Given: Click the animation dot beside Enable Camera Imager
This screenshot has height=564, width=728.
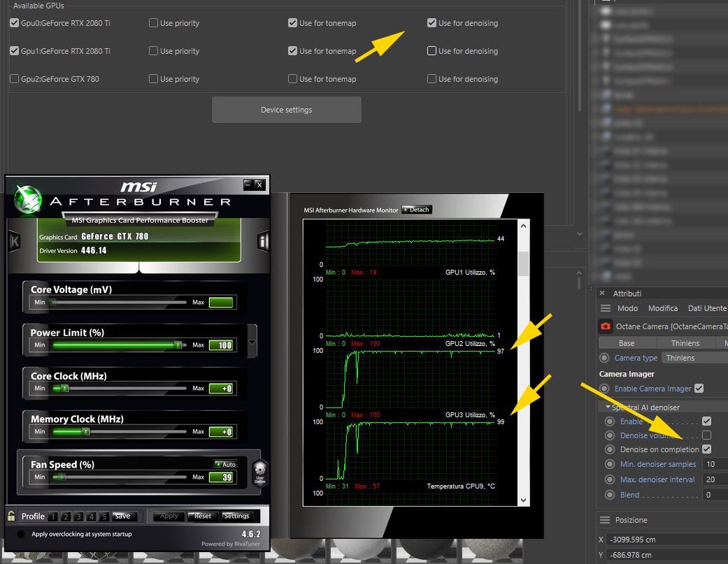Looking at the screenshot, I should click(x=604, y=389).
